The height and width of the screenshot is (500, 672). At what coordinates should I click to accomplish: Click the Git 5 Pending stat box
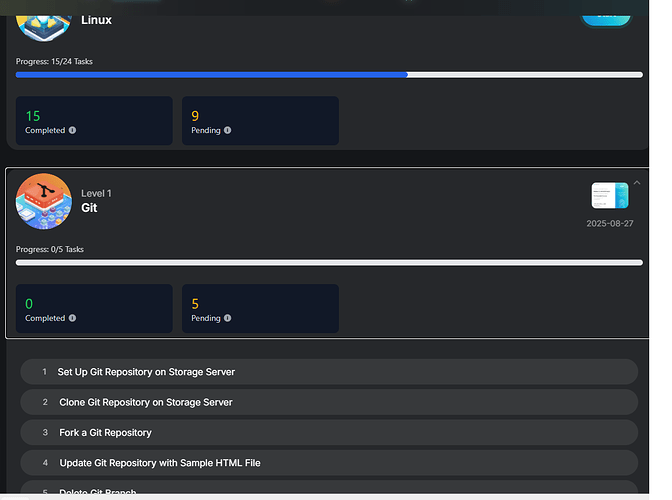pos(260,309)
